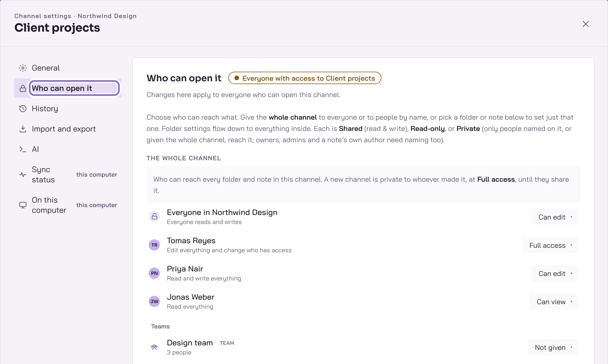The width and height of the screenshot is (608, 364).
Task: Click the TEAM tag next to Design team
Action: [x=227, y=343]
